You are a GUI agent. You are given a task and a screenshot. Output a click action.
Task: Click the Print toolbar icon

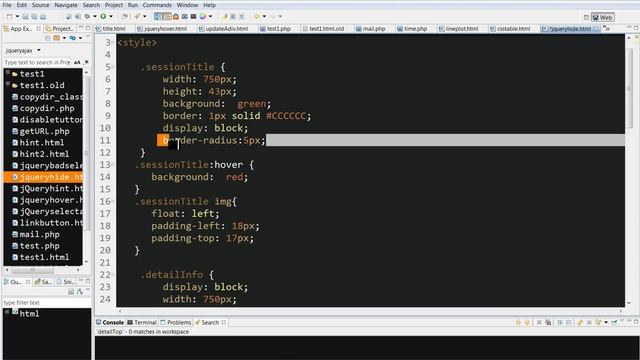coord(43,16)
